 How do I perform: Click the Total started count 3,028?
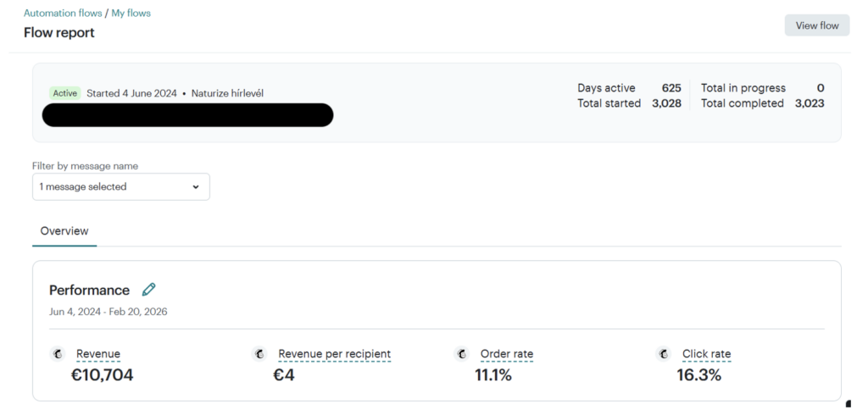666,103
